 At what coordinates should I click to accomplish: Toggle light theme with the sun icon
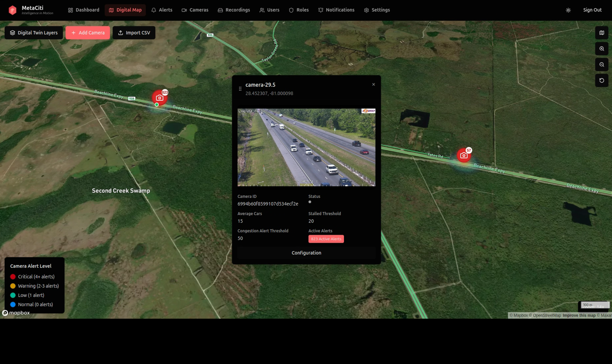(x=568, y=10)
